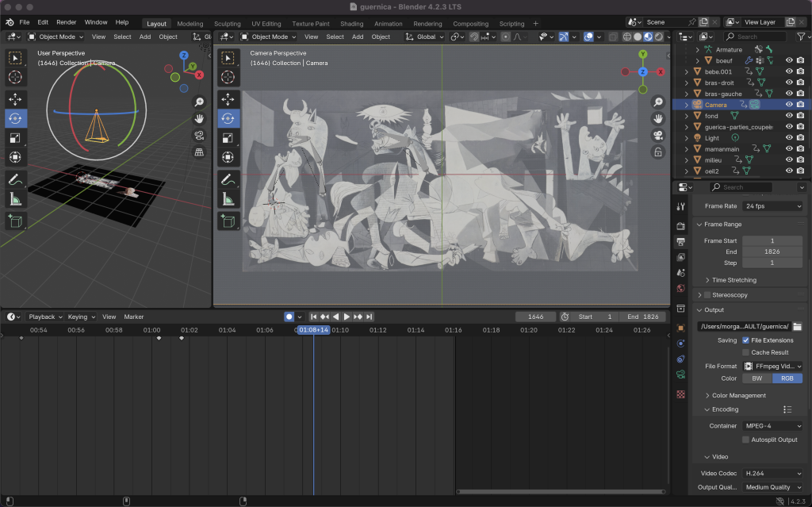The height and width of the screenshot is (507, 812).
Task: Select the Move tool in camera viewport
Action: [x=228, y=99]
